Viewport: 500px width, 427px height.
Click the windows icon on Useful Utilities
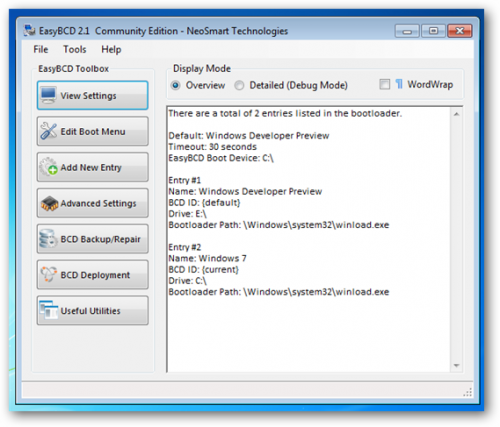[x=49, y=310]
